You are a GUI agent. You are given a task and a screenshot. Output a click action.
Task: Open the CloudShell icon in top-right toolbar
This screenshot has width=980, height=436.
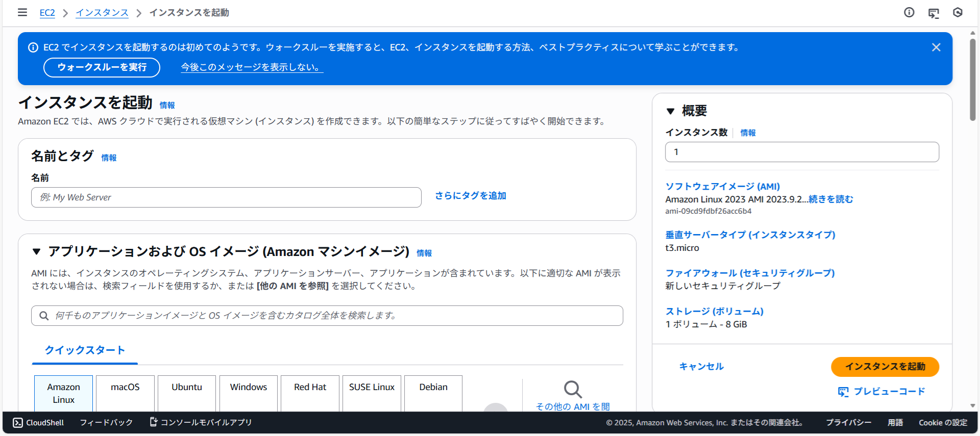pyautogui.click(x=934, y=13)
